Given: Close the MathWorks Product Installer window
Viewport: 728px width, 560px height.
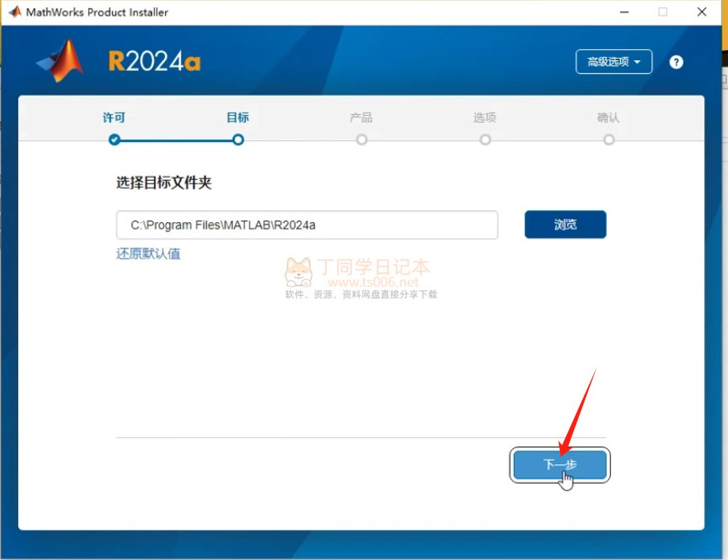Looking at the screenshot, I should click(702, 12).
